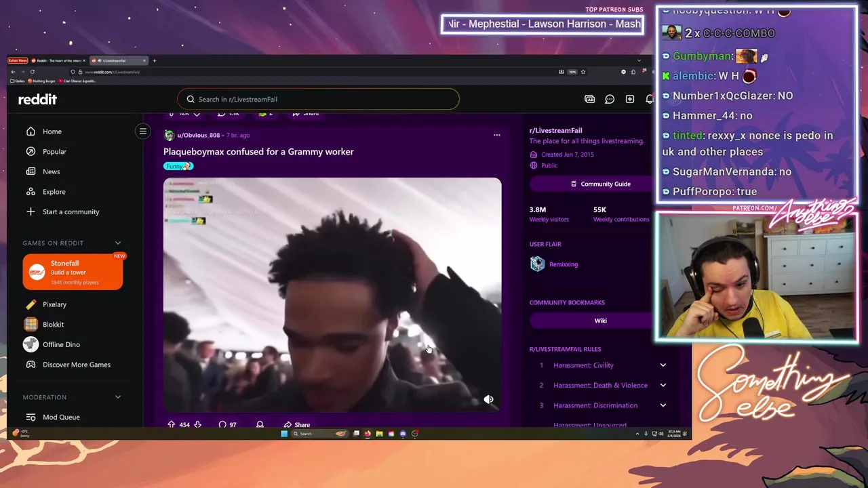Image resolution: width=868 pixels, height=488 pixels.
Task: Click the 3.8M weekly visitors stat
Action: tap(549, 214)
